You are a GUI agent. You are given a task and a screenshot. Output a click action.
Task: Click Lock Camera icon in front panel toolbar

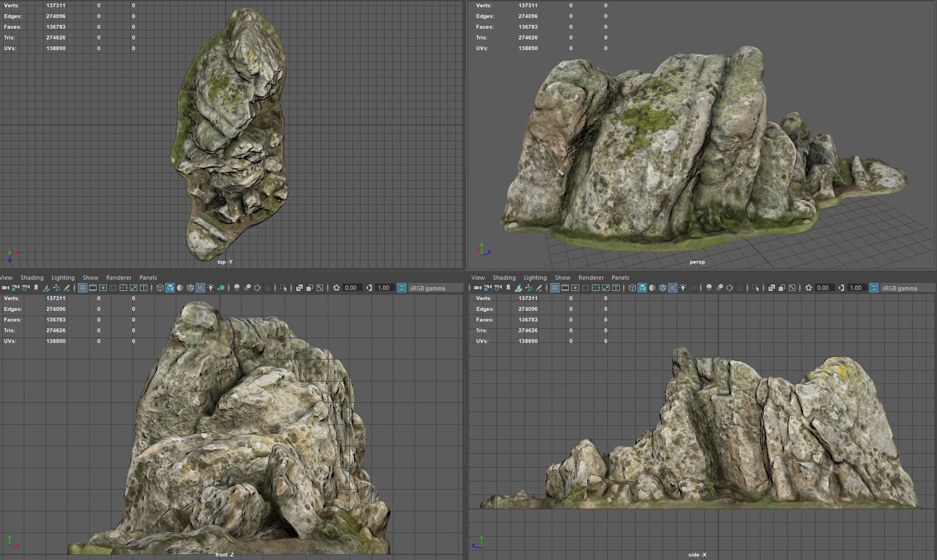pos(16,288)
